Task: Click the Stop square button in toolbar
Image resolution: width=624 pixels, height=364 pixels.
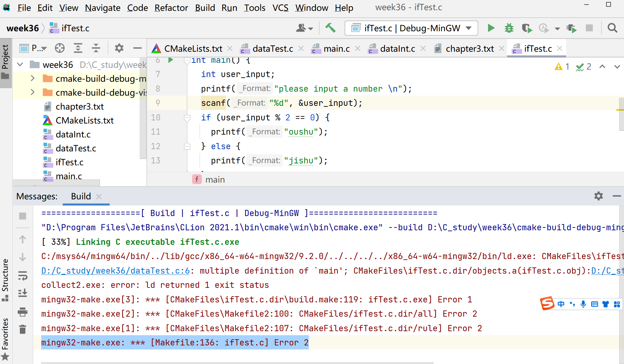Action: coord(589,28)
